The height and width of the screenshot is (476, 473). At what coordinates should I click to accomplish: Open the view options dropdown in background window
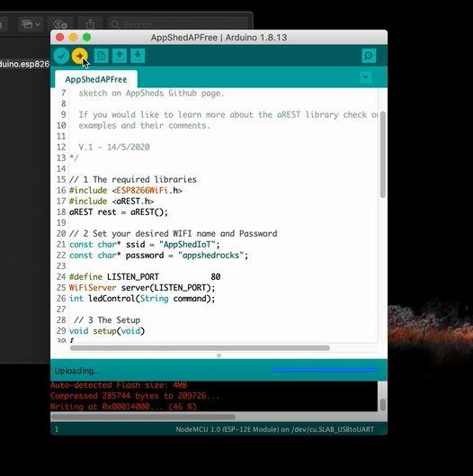tap(31, 24)
